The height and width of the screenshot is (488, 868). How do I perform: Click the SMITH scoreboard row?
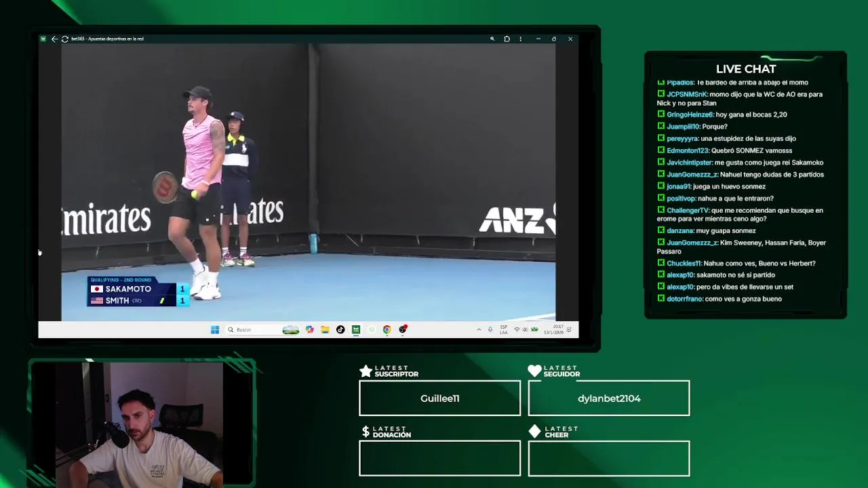click(138, 300)
